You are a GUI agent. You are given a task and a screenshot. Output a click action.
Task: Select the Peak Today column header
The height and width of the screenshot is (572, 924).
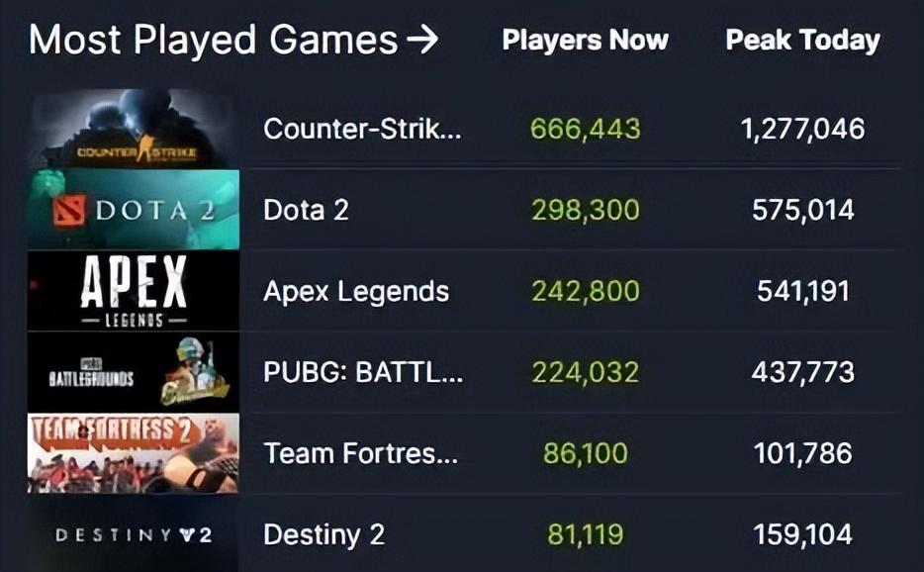click(802, 41)
